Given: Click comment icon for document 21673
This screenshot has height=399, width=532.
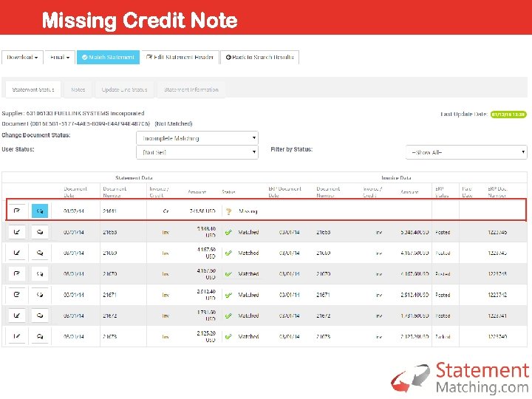Looking at the screenshot, I should [x=40, y=336].
